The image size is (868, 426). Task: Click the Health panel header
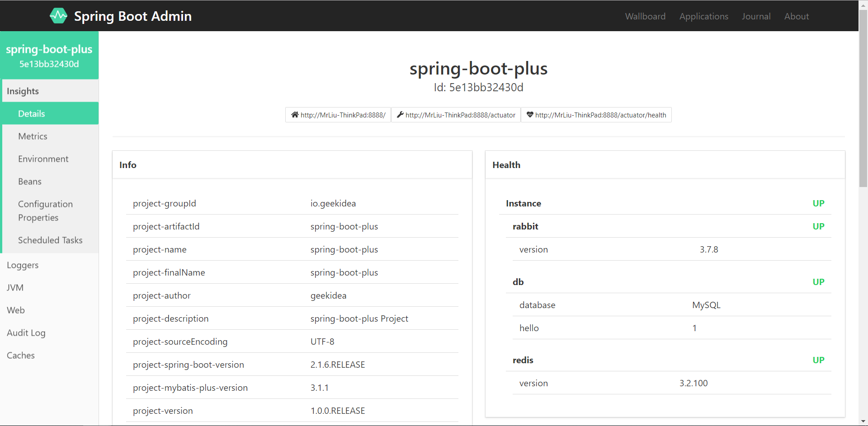665,165
